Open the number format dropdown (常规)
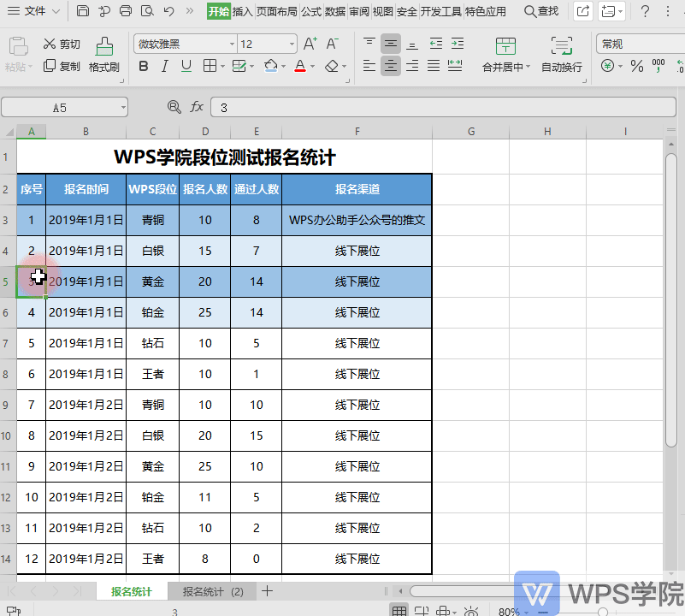This screenshot has width=685, height=616. pos(641,44)
